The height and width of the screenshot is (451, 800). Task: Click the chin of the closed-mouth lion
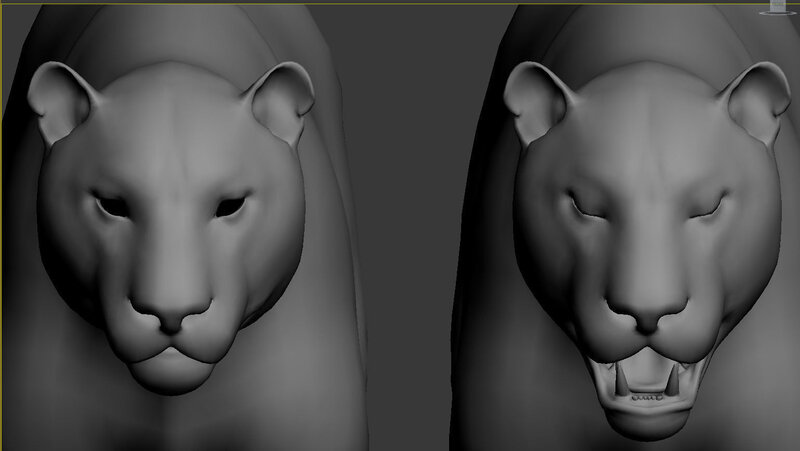[171, 373]
